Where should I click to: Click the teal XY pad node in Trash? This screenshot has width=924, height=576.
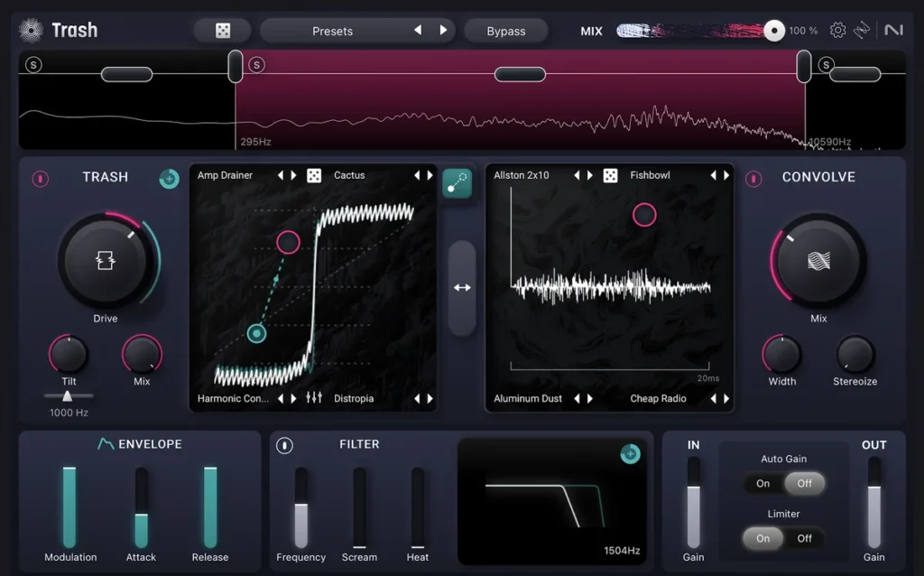pyautogui.click(x=256, y=334)
